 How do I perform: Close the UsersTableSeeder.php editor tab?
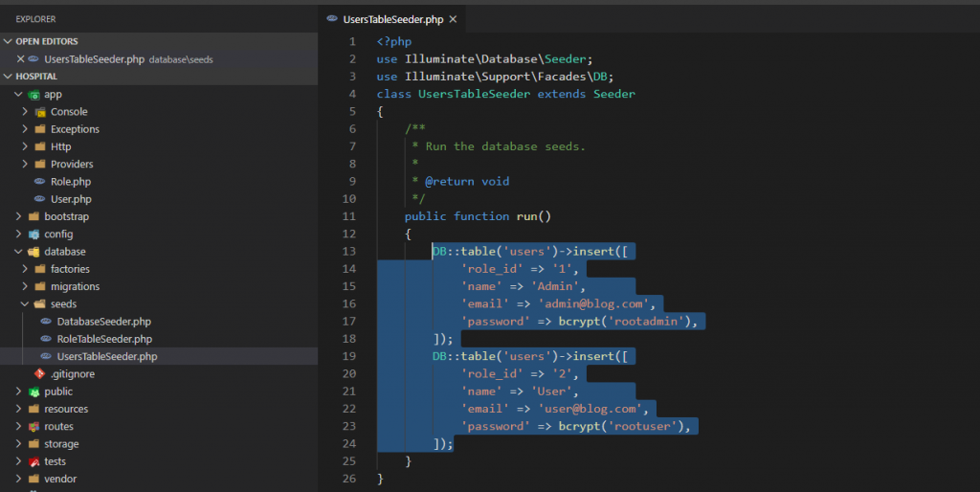click(453, 19)
